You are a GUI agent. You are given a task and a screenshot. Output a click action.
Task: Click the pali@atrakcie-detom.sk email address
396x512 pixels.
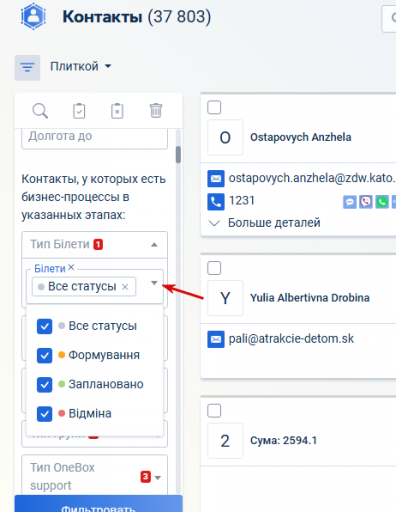291,339
